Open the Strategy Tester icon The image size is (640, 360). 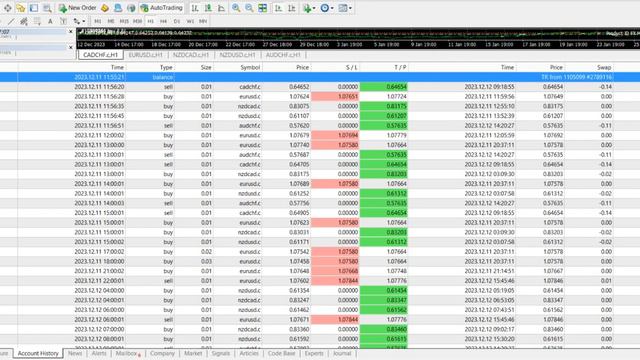pos(47,8)
